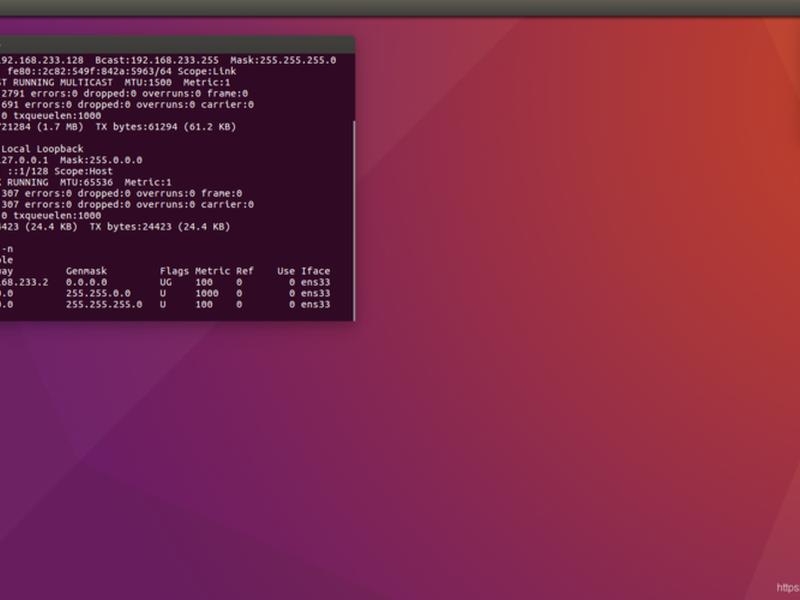This screenshot has width=800, height=600.
Task: Click the metric value "1000" in the routing table
Action: point(207,293)
